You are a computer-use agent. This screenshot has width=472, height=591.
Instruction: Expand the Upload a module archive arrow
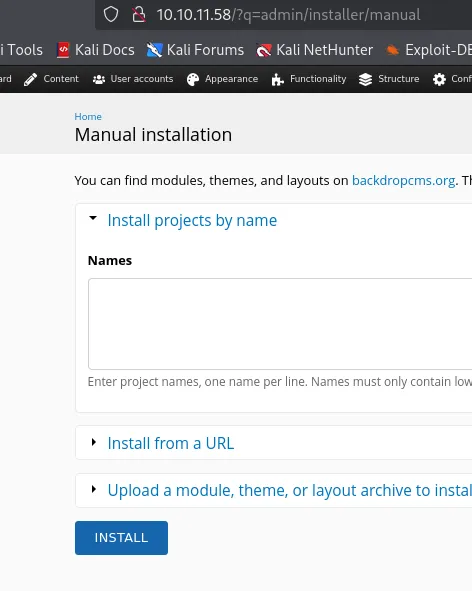point(93,489)
